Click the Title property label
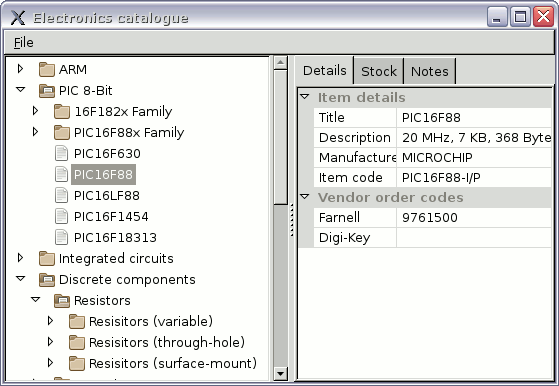The height and width of the screenshot is (386, 559). tap(332, 118)
